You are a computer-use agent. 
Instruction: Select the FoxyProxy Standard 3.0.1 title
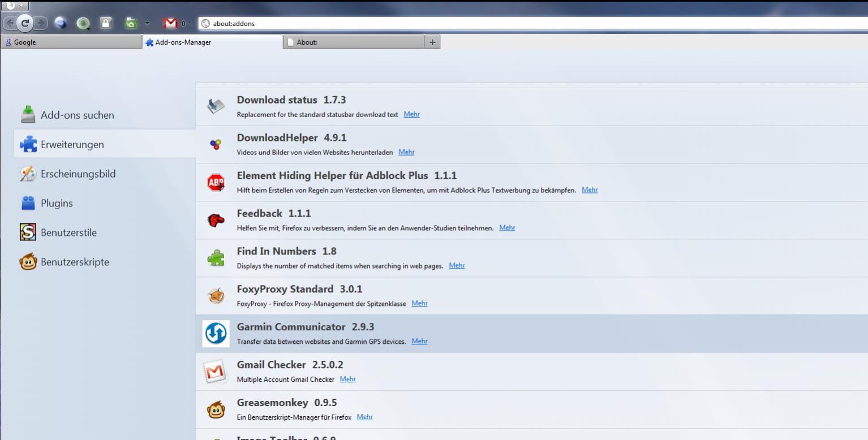pyautogui.click(x=299, y=290)
